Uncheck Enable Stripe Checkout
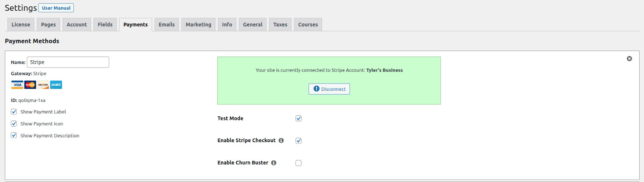 (298, 141)
